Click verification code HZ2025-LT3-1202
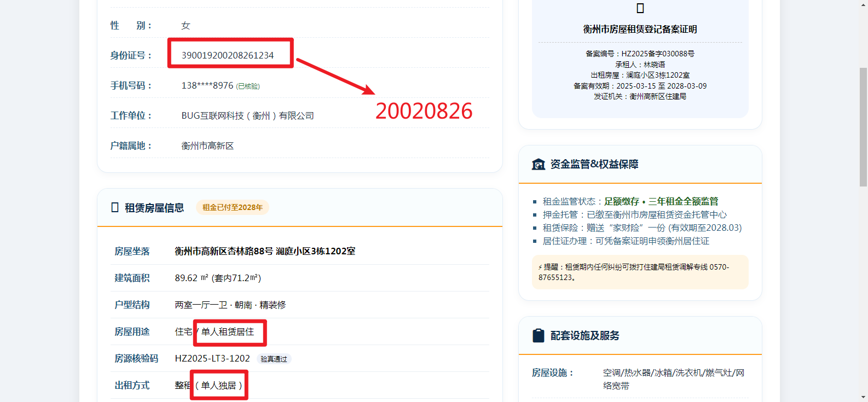Screen dimensions: 868x402 click(x=212, y=358)
